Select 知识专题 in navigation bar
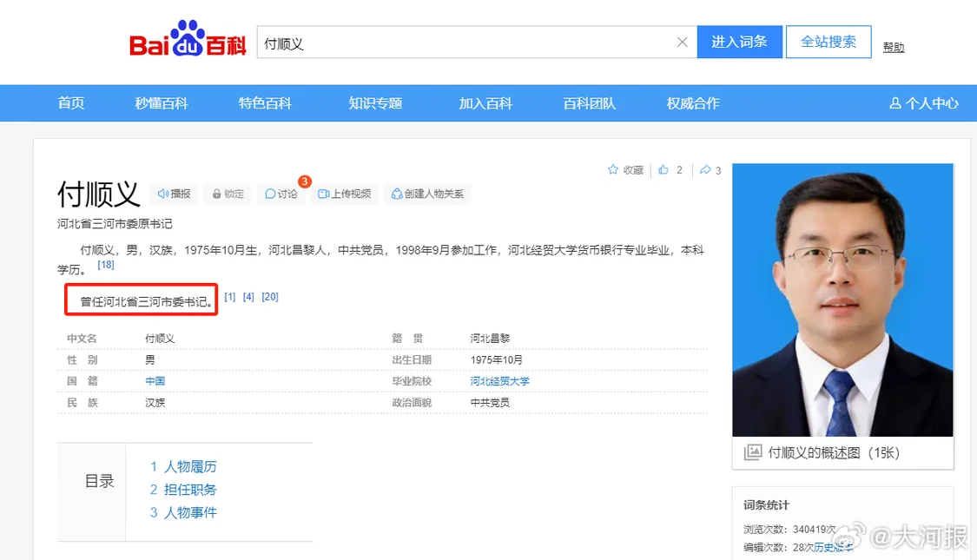The width and height of the screenshot is (977, 560). click(x=375, y=103)
